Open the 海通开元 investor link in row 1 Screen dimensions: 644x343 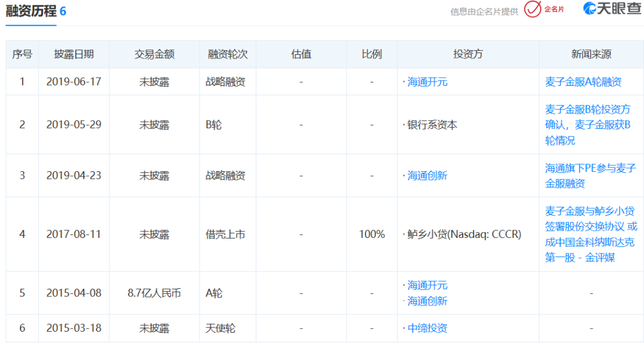(x=427, y=82)
